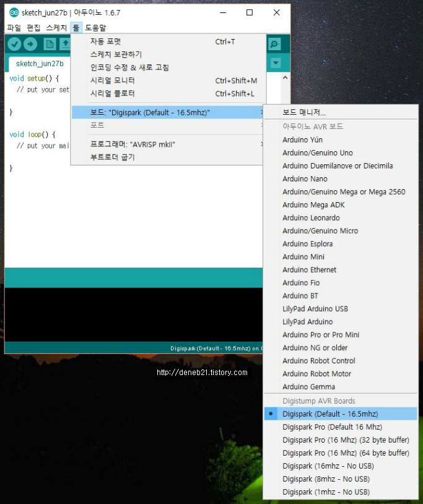
Task: Click the Upload arrow icon
Action: tap(29, 44)
